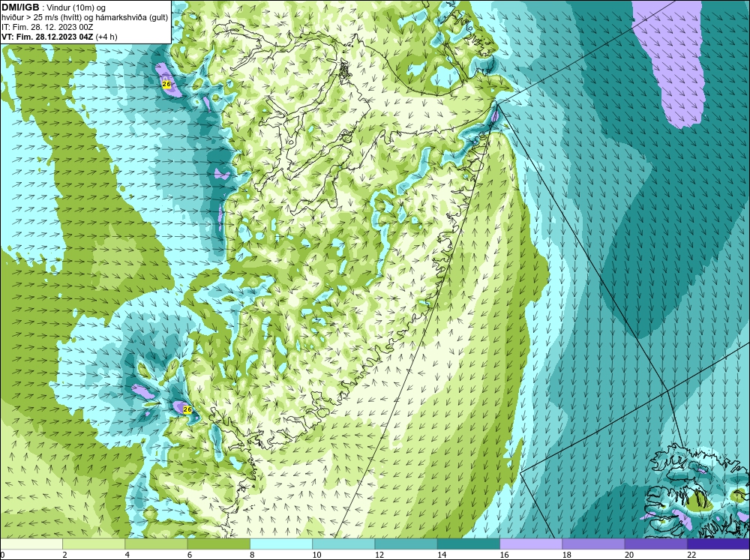Viewport: 750px width, 560px height.
Task: Click the 'DMI/IGB' title text
Action: (x=20, y=7)
